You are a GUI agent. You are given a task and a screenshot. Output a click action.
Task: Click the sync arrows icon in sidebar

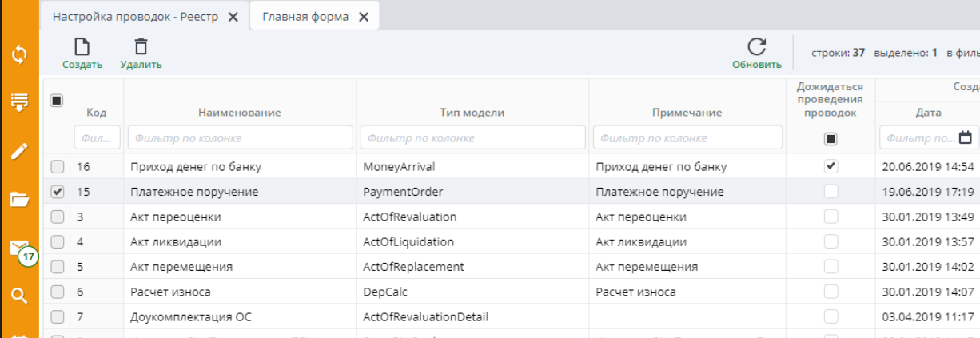point(19,55)
